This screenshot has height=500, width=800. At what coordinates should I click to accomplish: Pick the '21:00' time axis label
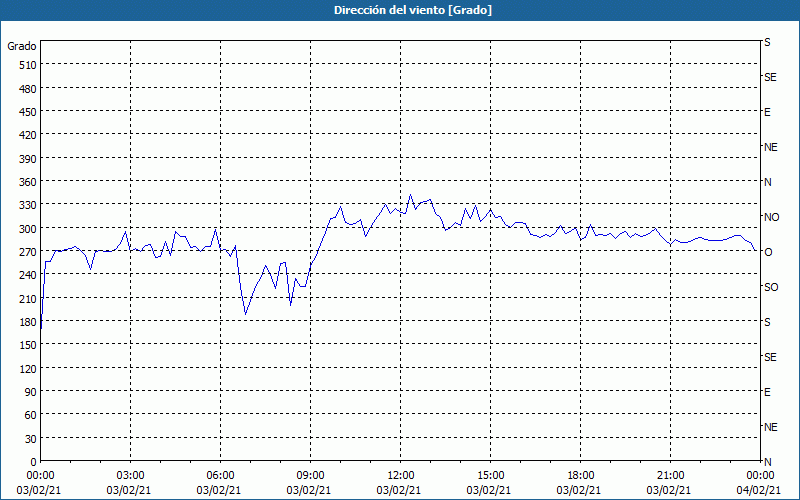[670, 476]
